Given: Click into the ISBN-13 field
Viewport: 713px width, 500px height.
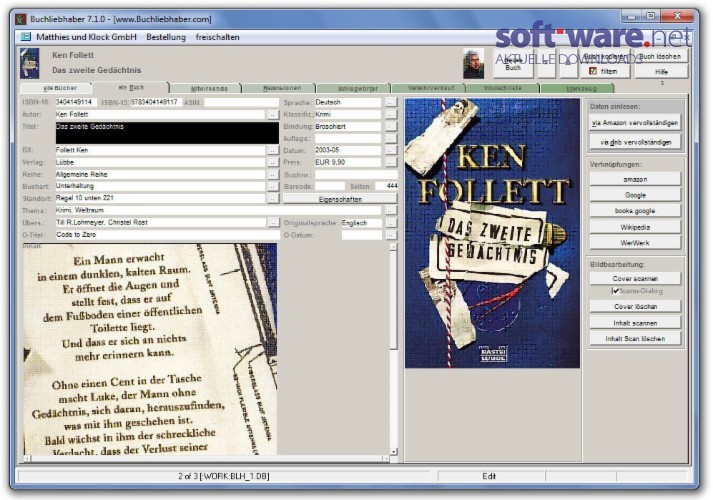Looking at the screenshot, I should [156, 102].
